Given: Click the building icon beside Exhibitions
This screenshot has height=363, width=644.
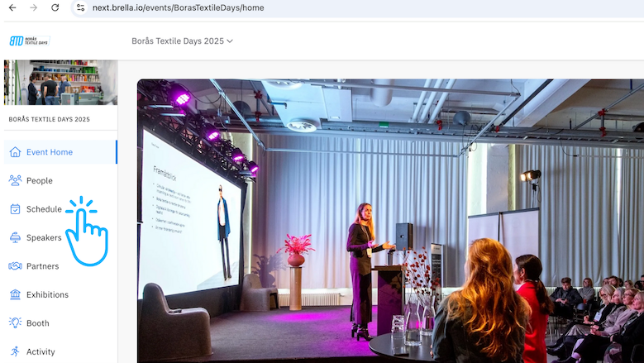Looking at the screenshot, I should 15,294.
